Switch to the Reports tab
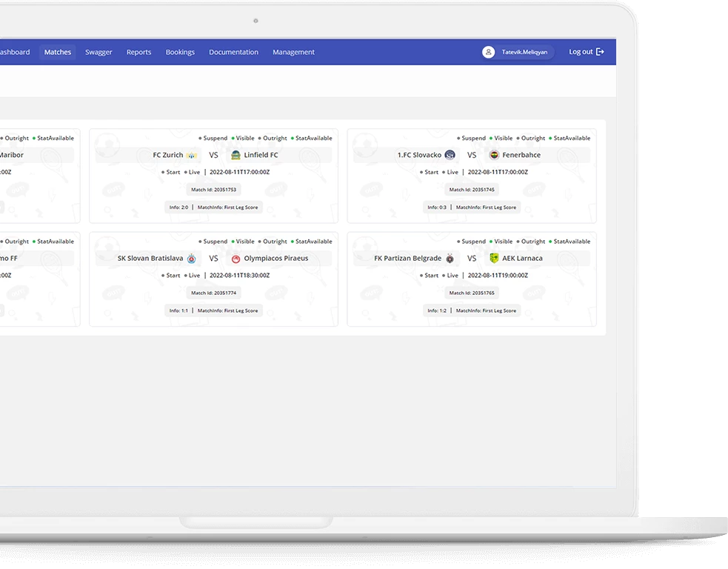This screenshot has height=569, width=728. point(138,52)
